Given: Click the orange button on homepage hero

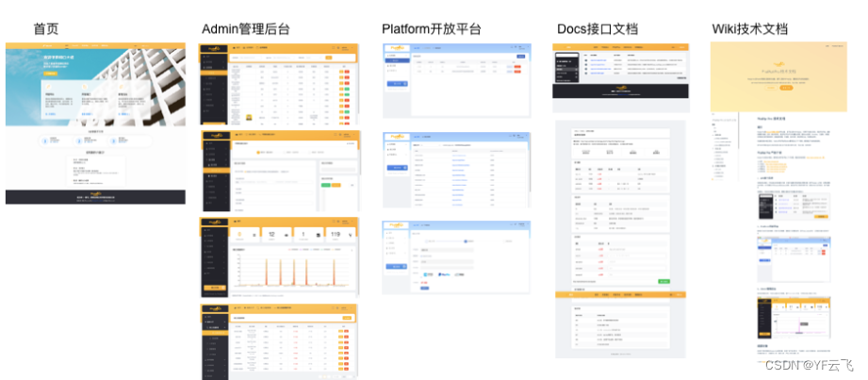Looking at the screenshot, I should click(x=51, y=74).
